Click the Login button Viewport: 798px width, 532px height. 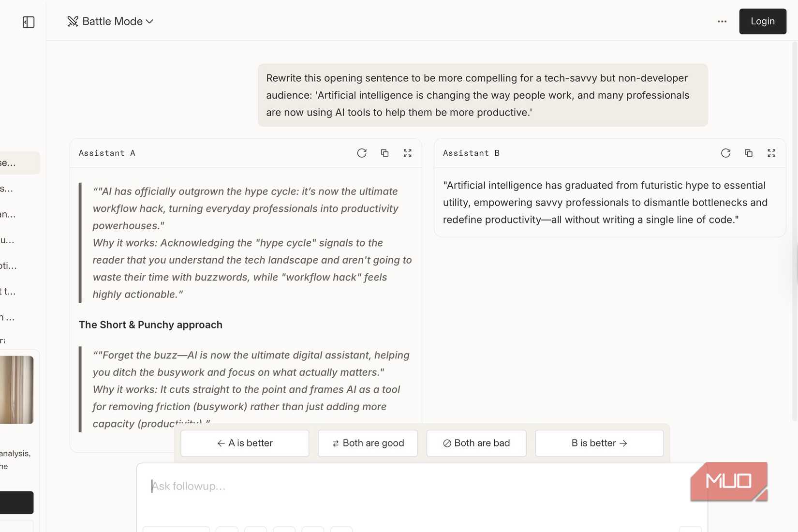[762, 21]
